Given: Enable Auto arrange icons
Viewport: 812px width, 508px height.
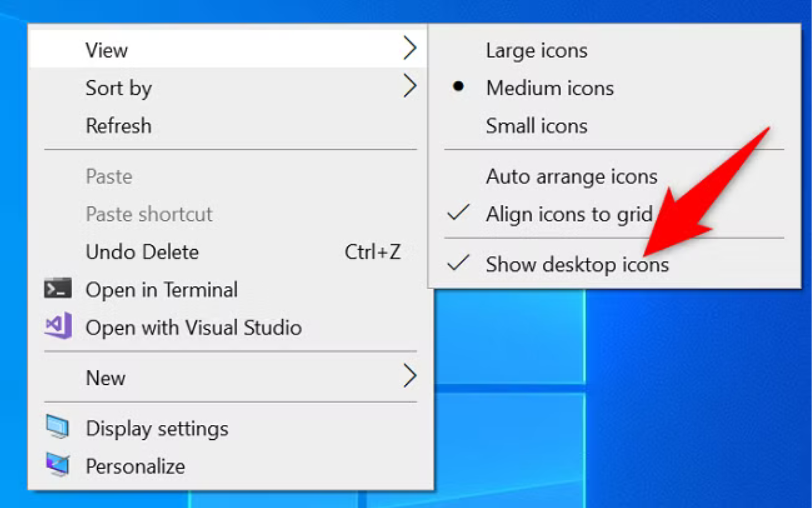Looking at the screenshot, I should click(571, 177).
